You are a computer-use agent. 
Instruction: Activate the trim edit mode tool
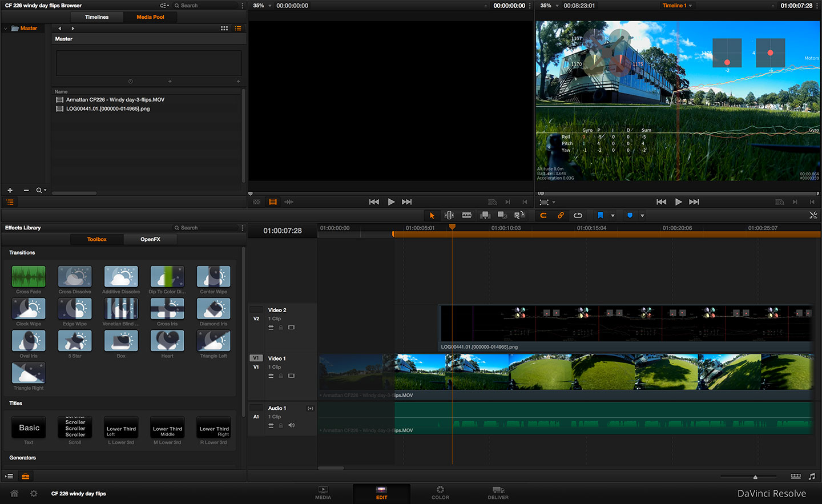(449, 215)
